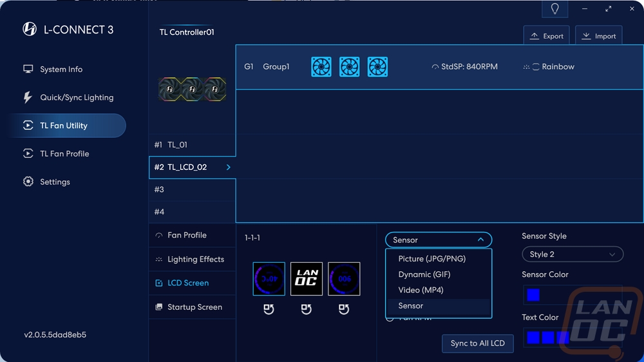644x362 pixels.
Task: Minimize the L-CONNECT window
Action: (x=585, y=8)
